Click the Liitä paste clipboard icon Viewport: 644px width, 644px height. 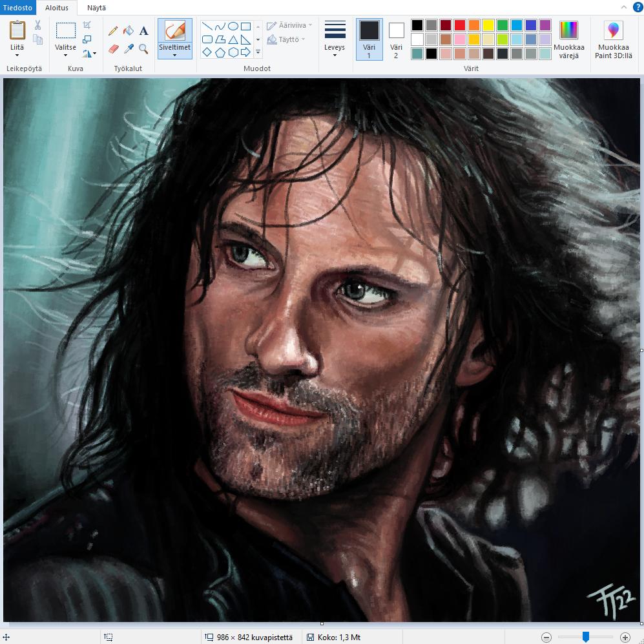(x=17, y=30)
